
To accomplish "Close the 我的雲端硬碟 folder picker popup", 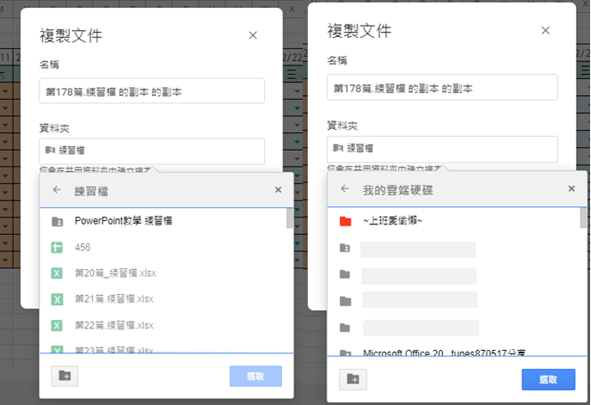I will (x=571, y=188).
